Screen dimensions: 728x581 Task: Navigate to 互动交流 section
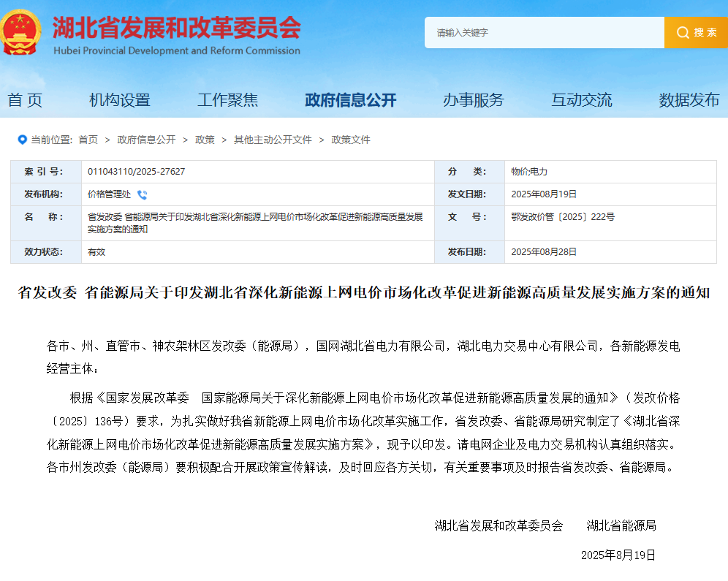click(581, 100)
